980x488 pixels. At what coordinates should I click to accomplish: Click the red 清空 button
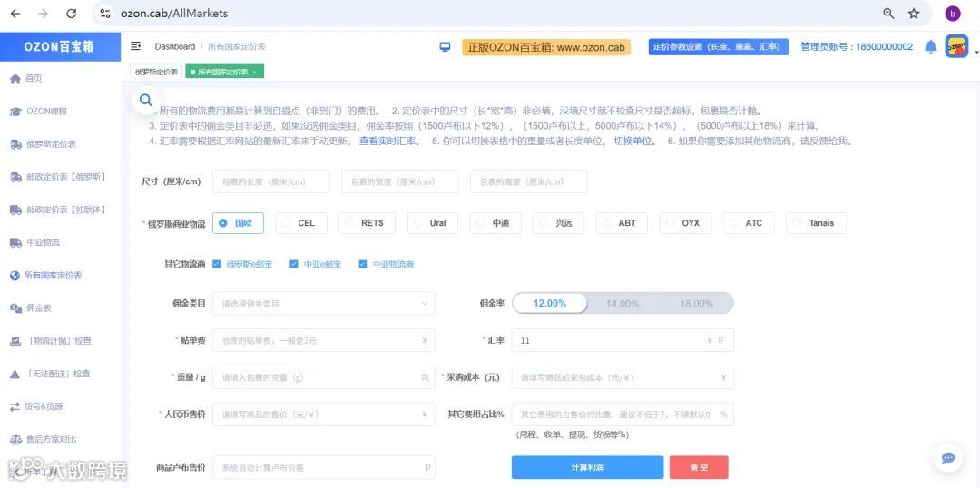[699, 467]
